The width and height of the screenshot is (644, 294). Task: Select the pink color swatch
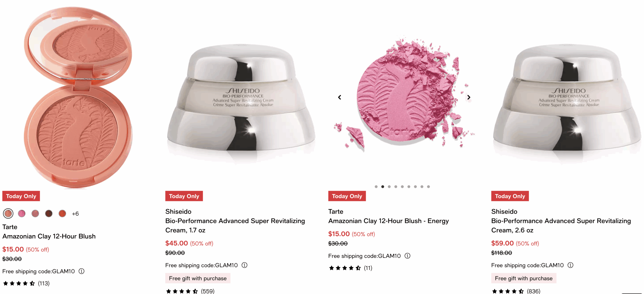point(22,214)
